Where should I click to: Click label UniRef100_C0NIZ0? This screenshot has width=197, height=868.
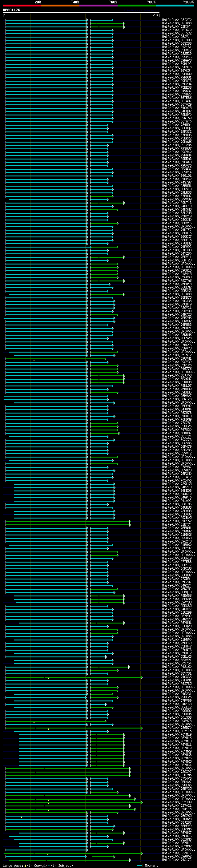coord(177,399)
